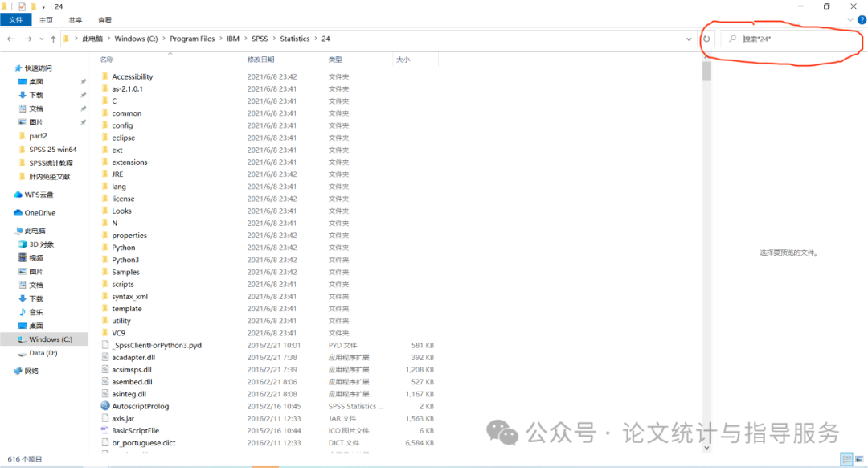868x468 pixels.
Task: Open Quick Access Toolbar customize dropdown
Action: (x=43, y=6)
